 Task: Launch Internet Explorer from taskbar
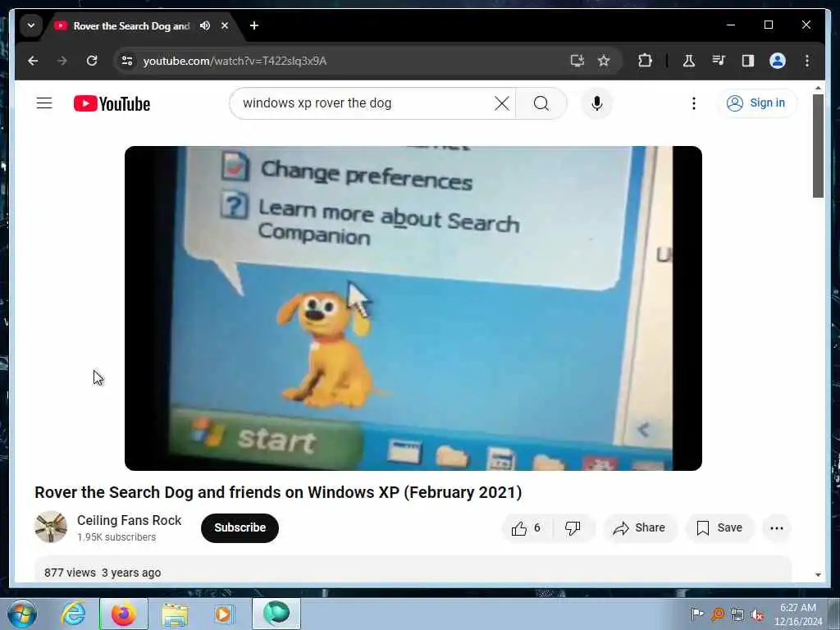(73, 614)
